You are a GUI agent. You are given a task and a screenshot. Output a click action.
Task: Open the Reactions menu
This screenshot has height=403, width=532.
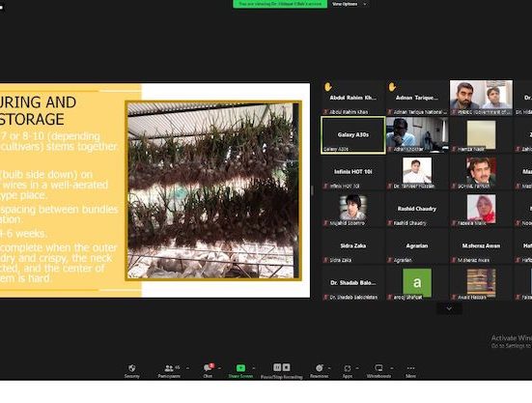pos(319,371)
